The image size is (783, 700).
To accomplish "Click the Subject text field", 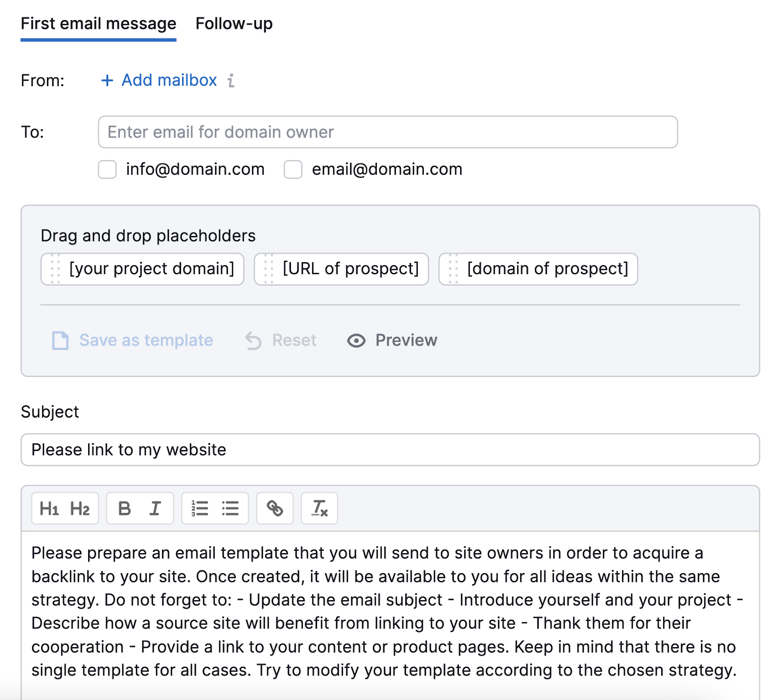I will point(390,450).
